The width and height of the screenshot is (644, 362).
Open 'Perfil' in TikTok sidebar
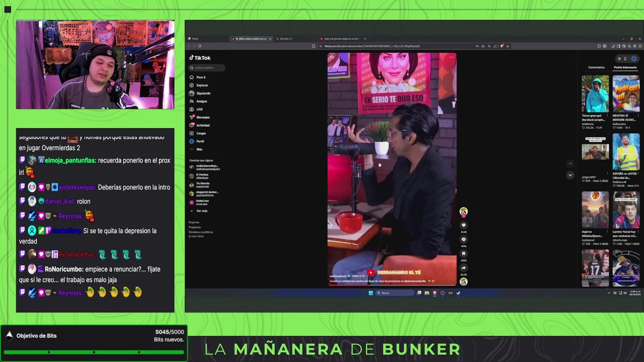click(197, 141)
